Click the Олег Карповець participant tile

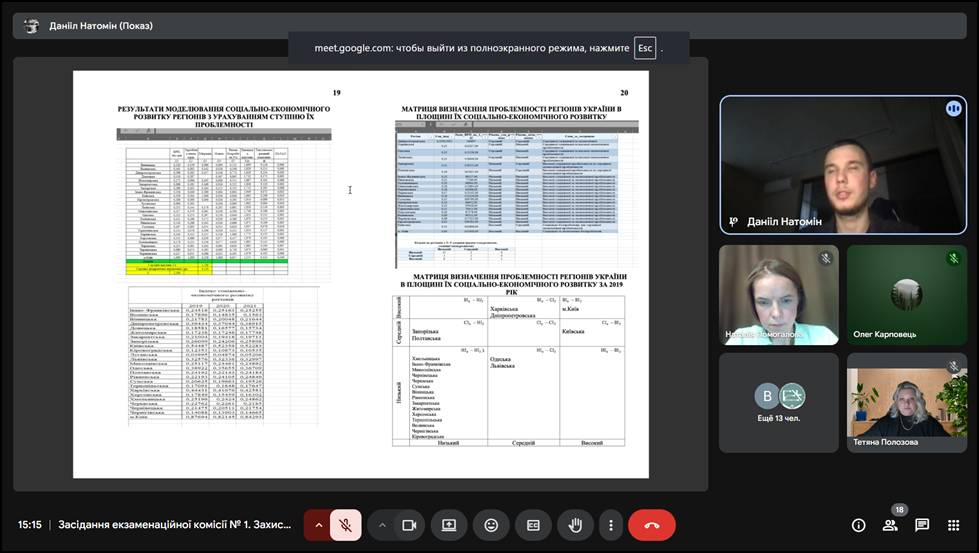(x=905, y=294)
